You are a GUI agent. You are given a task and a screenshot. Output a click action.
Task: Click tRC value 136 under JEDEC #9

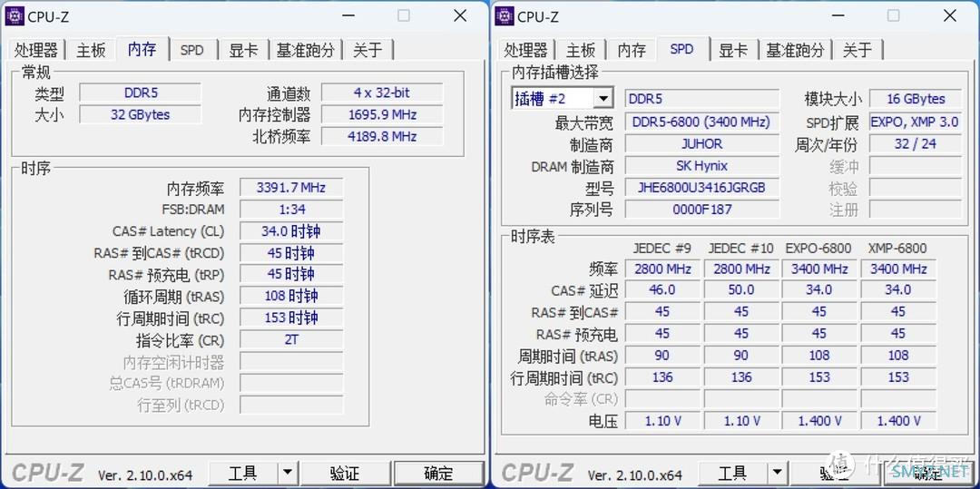pos(662,377)
